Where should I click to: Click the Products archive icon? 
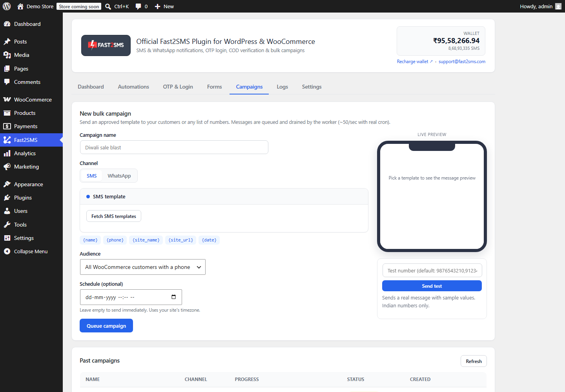(x=7, y=113)
